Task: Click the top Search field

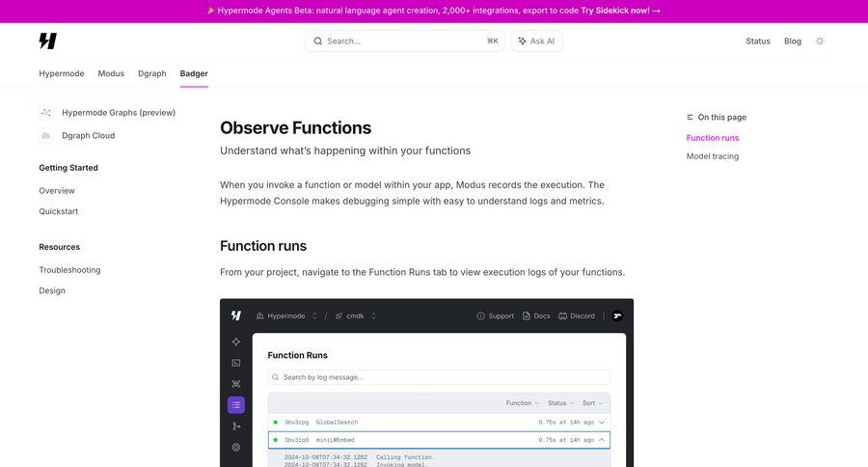Action: [405, 41]
